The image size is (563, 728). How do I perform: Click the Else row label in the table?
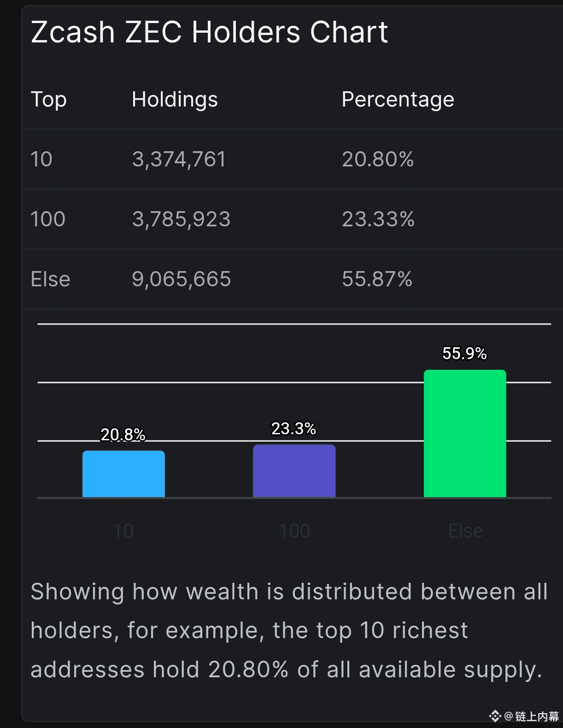[x=50, y=279]
